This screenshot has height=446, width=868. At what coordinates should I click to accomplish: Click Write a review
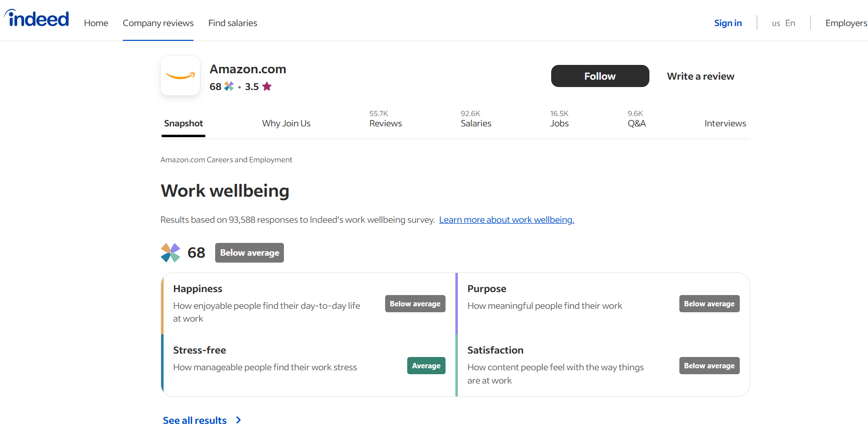[x=700, y=76]
